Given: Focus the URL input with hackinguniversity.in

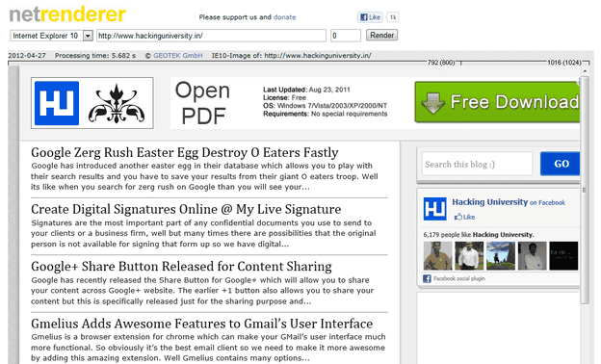Looking at the screenshot, I should coord(211,36).
